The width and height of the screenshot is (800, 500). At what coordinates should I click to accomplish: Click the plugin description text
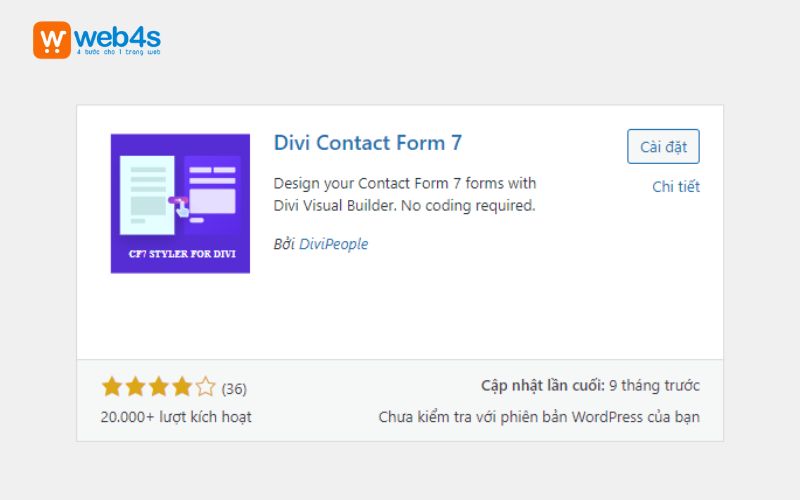point(405,195)
